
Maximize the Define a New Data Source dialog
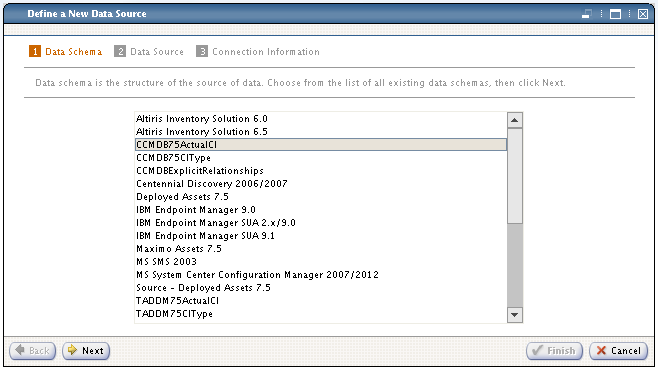(615, 14)
